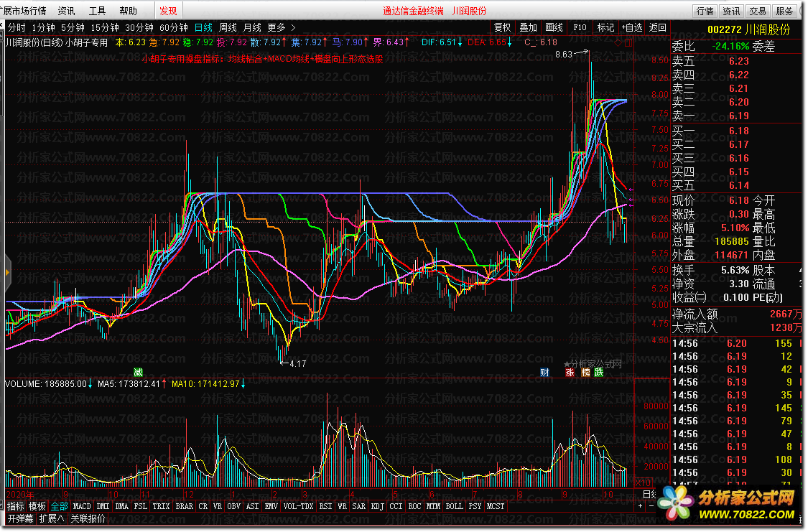Open the red 发现 tab
This screenshot has width=808, height=532.
(x=168, y=11)
